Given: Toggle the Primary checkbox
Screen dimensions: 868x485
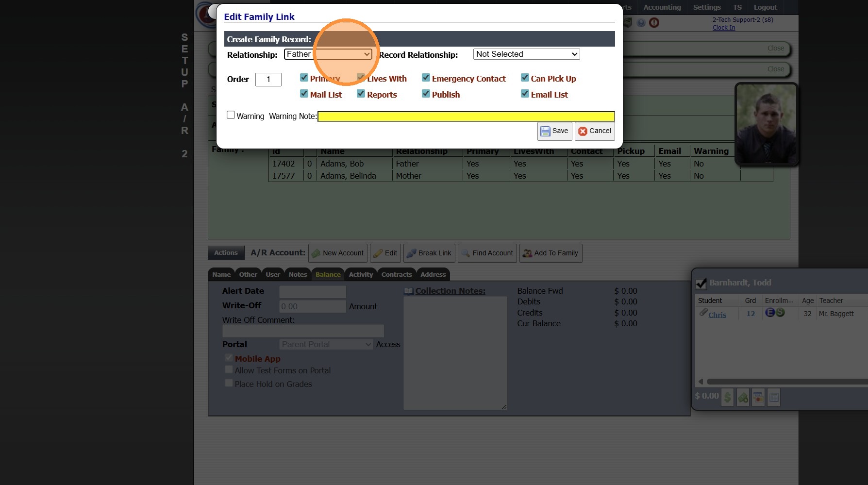Looking at the screenshot, I should coord(304,78).
